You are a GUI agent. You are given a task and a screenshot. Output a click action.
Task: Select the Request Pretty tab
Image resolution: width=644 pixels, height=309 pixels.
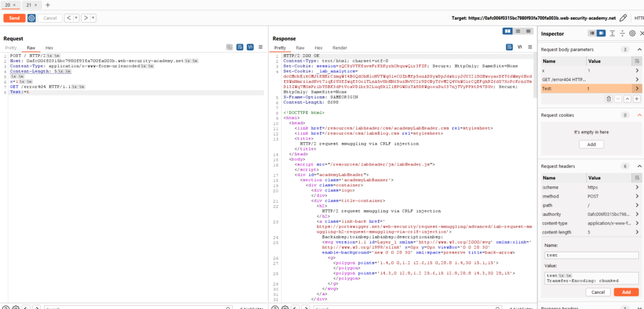tap(11, 48)
